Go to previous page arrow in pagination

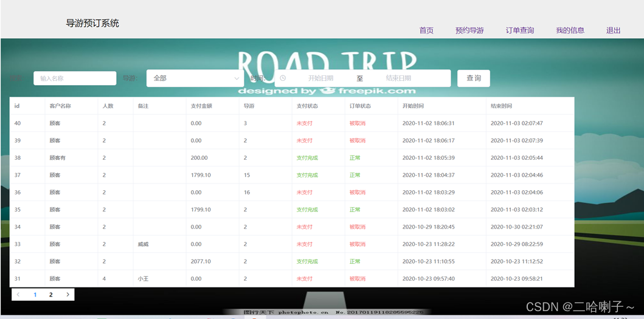tap(18, 294)
